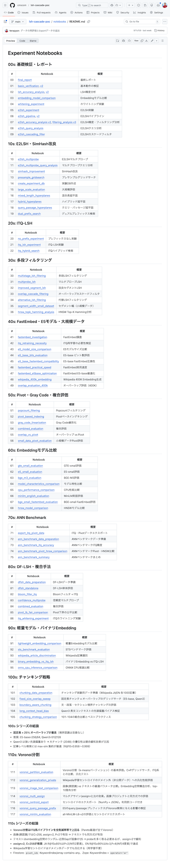Open wikipedia_400k_embedding notebook
The height and width of the screenshot is (868, 170).
coord(35,379)
